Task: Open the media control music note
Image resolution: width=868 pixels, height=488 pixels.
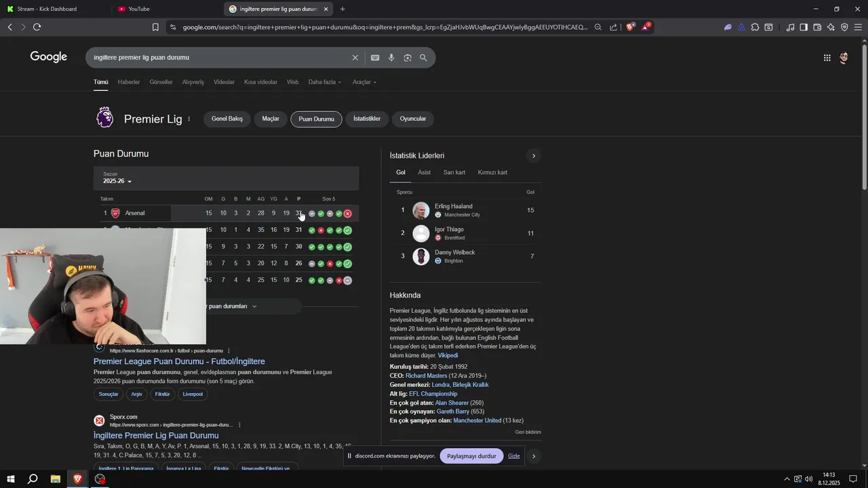Action: pos(790,27)
